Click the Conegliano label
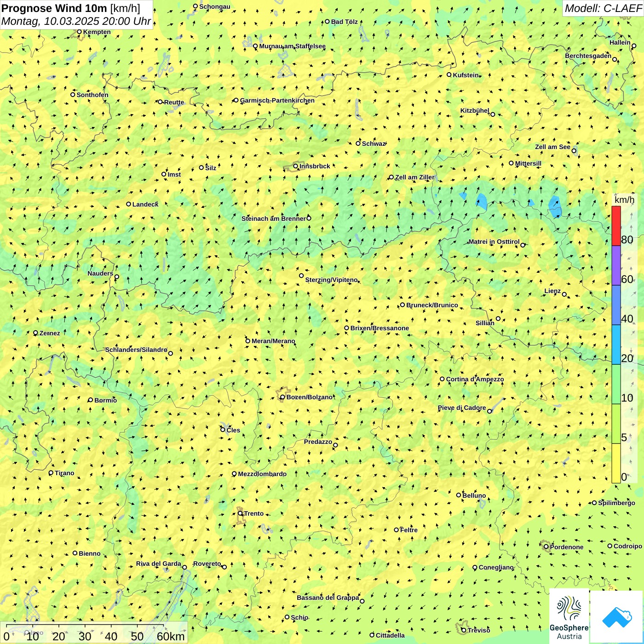The width and height of the screenshot is (644, 644). (x=496, y=567)
